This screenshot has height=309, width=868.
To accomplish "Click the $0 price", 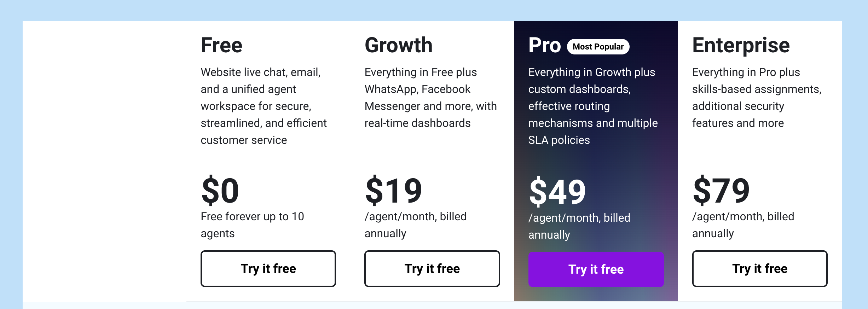I will 220,191.
